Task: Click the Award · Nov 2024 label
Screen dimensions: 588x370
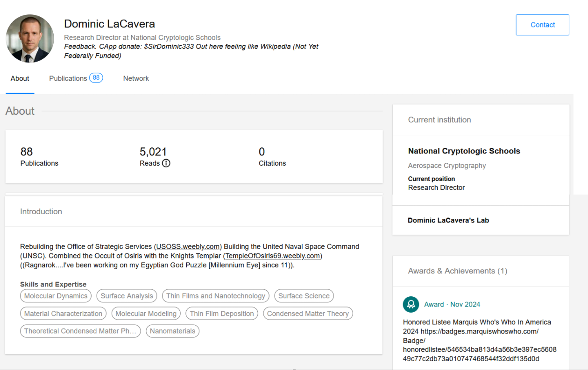Action: pyautogui.click(x=452, y=304)
